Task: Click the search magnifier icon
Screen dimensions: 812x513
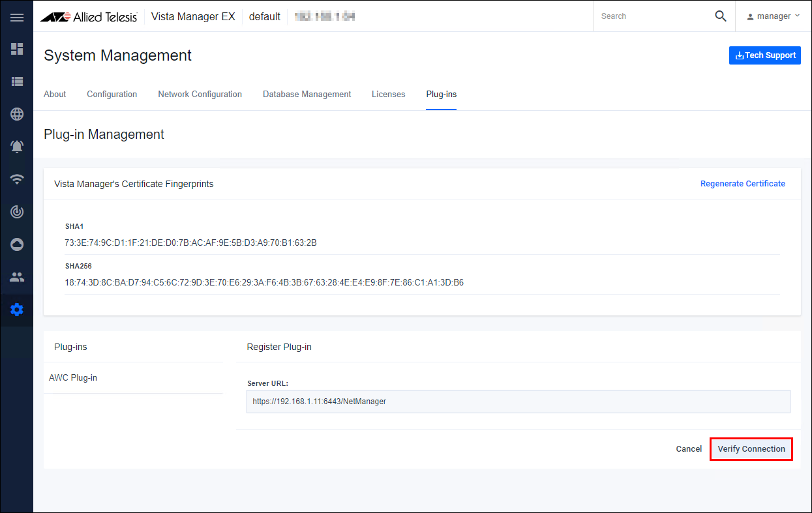Action: tap(720, 16)
